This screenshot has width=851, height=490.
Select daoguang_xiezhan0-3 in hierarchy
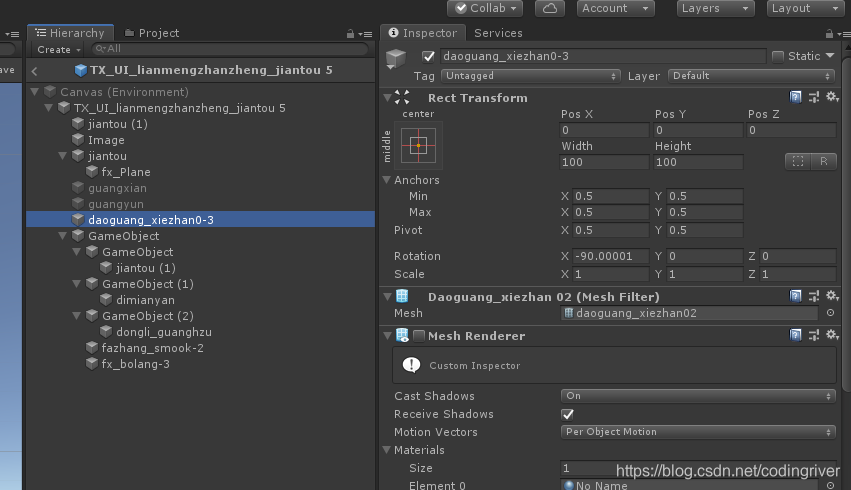click(x=200, y=219)
